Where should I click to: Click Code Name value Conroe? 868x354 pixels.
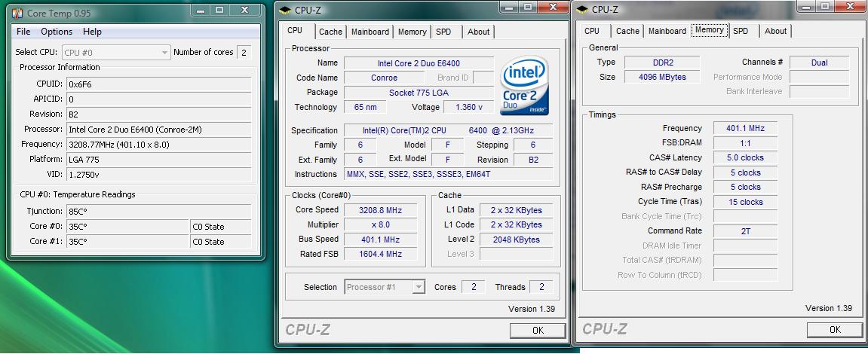tap(384, 78)
